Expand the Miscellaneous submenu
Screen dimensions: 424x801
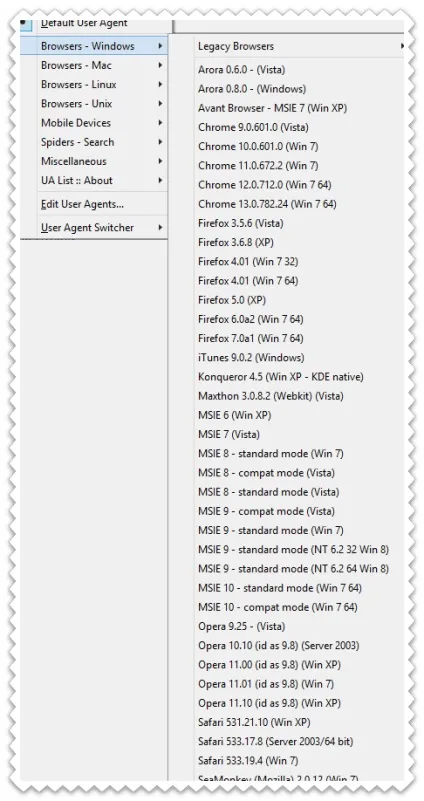pos(94,161)
